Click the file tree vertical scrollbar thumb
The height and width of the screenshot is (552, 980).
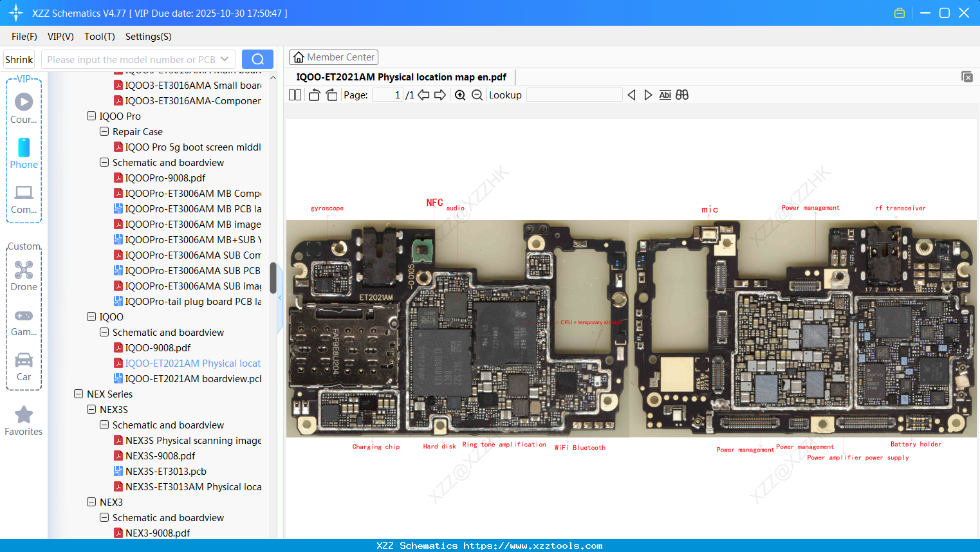tap(273, 278)
